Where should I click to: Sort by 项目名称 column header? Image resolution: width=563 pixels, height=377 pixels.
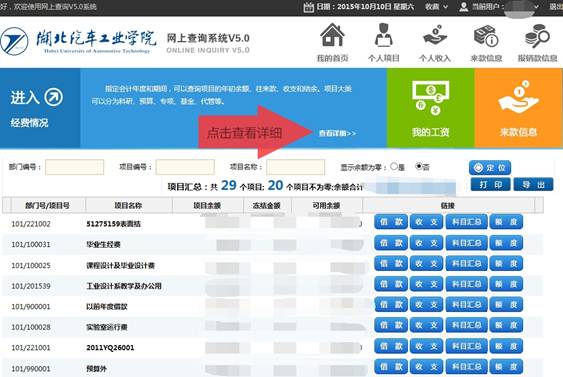(x=129, y=206)
